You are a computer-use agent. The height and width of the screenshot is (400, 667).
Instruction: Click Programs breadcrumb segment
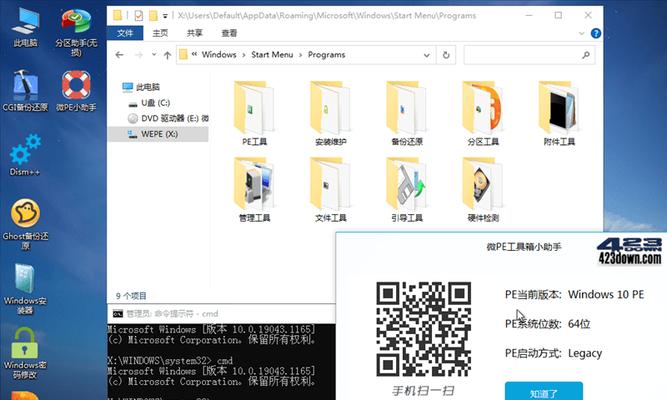(x=327, y=54)
